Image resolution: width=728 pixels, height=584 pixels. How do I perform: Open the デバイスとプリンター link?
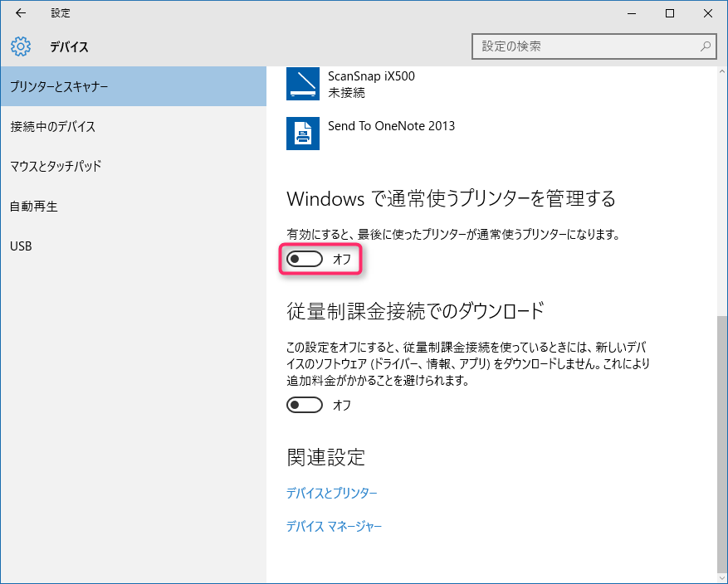(x=331, y=494)
